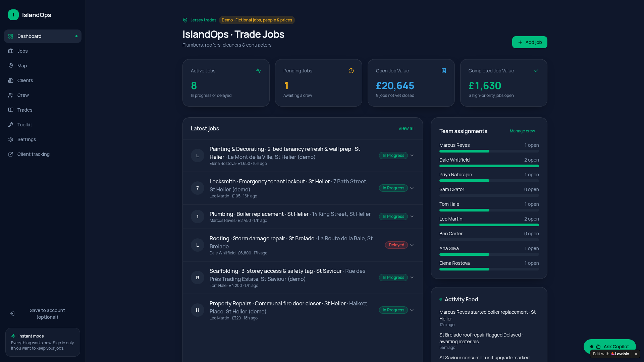Image resolution: width=644 pixels, height=362 pixels.
Task: Click Save to account (optional) text
Action: [47, 314]
